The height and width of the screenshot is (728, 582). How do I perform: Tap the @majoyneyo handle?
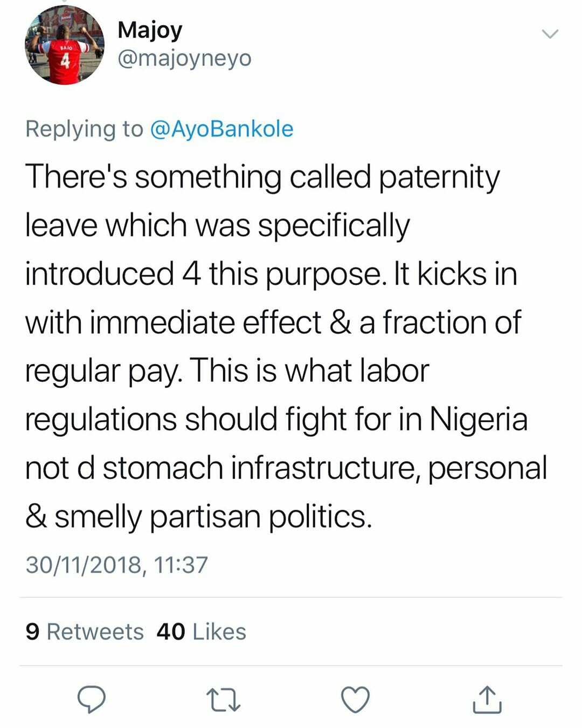(x=184, y=58)
